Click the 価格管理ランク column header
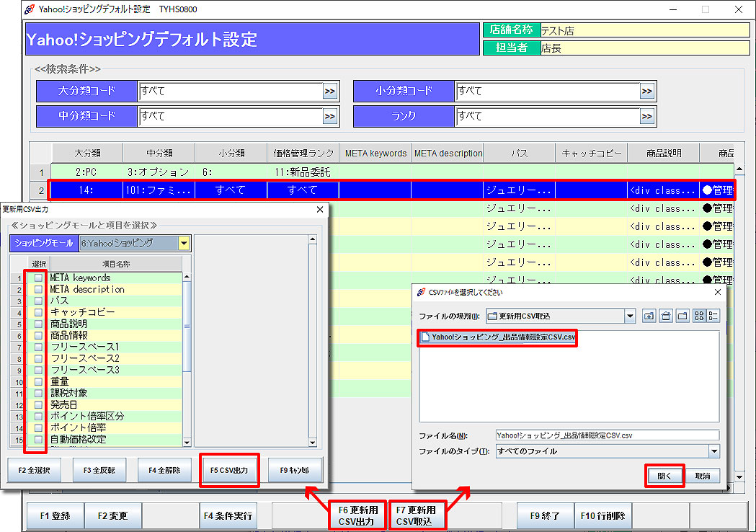This screenshot has width=756, height=532. [303, 154]
